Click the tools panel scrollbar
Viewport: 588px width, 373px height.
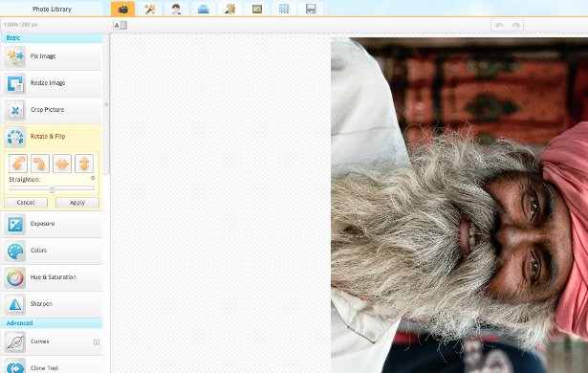point(106,104)
